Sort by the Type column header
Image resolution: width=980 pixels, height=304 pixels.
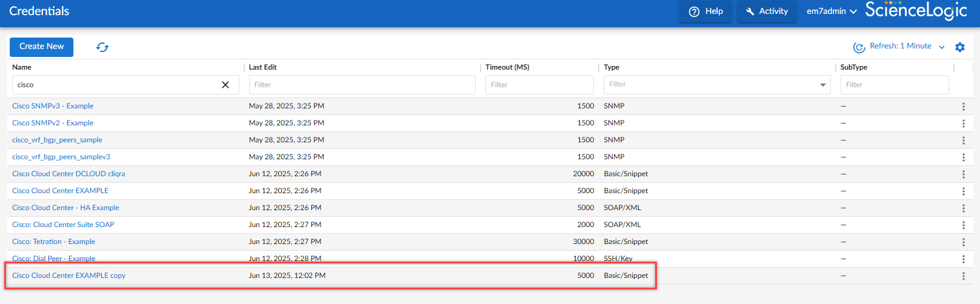point(612,67)
